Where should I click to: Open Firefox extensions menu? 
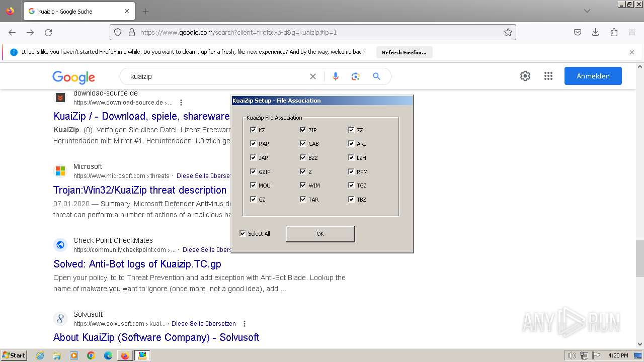(x=614, y=32)
